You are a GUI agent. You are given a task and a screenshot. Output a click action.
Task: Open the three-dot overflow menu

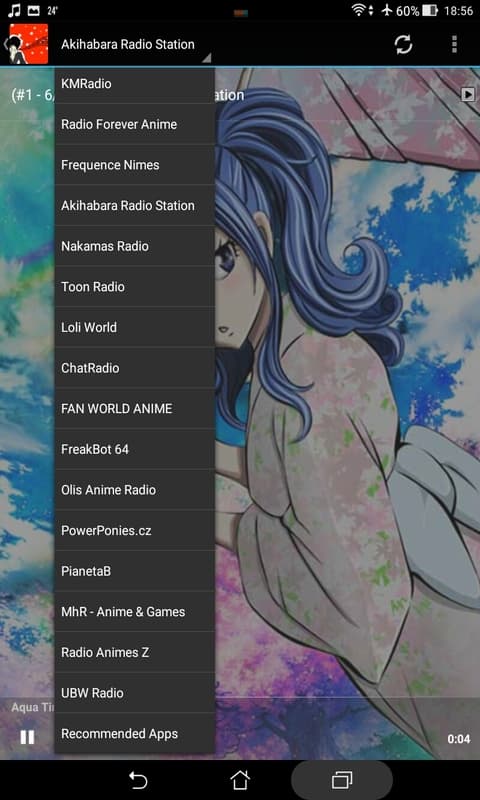tap(454, 44)
